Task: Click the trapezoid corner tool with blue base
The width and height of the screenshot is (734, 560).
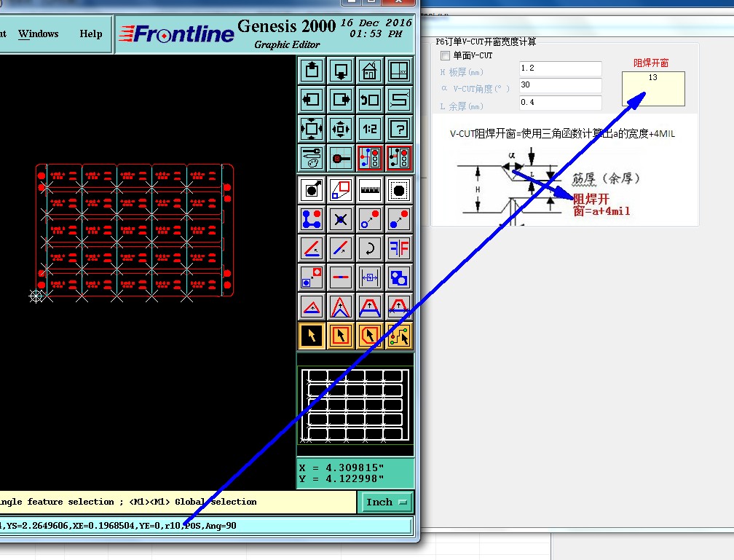Action: (x=370, y=307)
